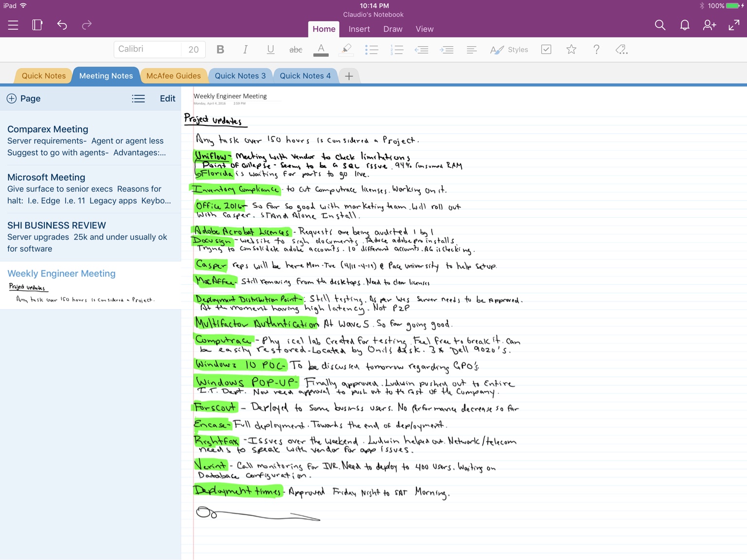Open the more tags icon
Screen dimensions: 747x560
pyautogui.click(x=622, y=50)
